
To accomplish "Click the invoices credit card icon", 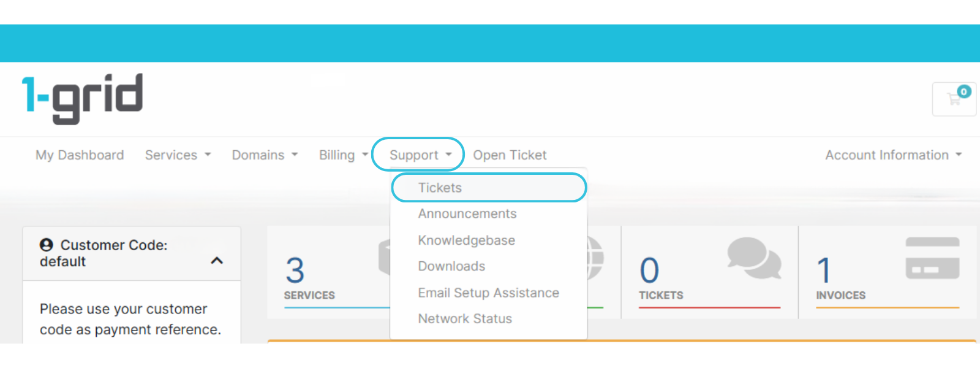I will coord(932,258).
